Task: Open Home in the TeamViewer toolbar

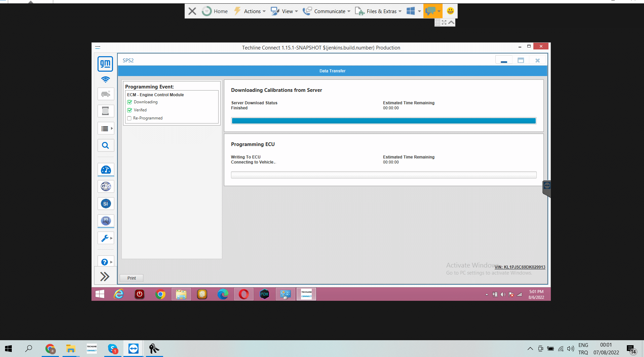Action: click(215, 11)
